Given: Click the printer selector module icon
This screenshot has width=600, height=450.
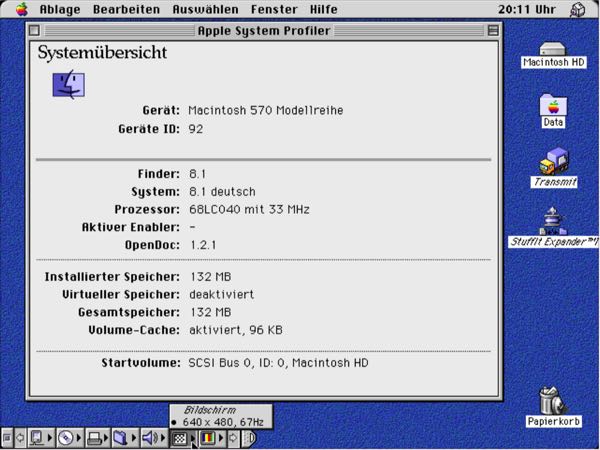Looking at the screenshot, I should point(94,438).
